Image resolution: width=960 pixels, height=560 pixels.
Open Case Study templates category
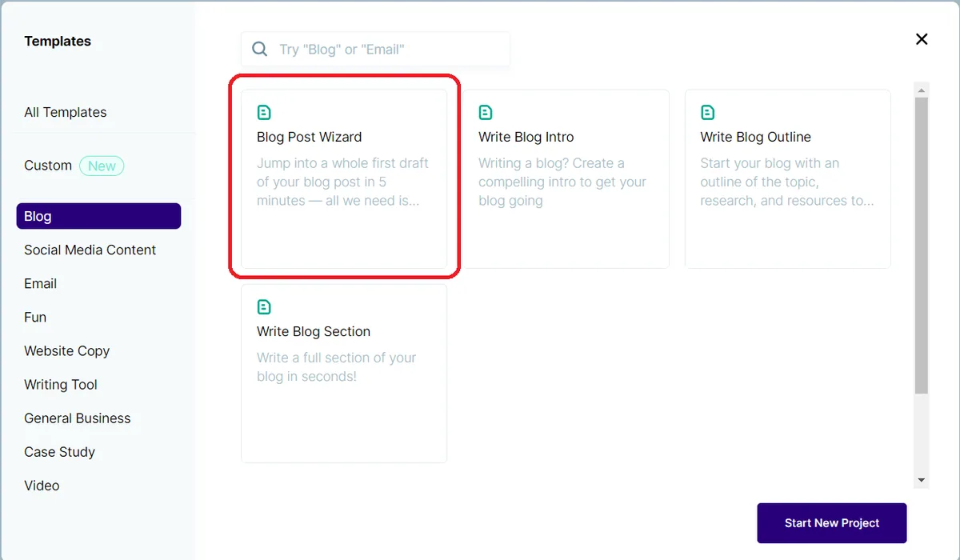pos(59,451)
